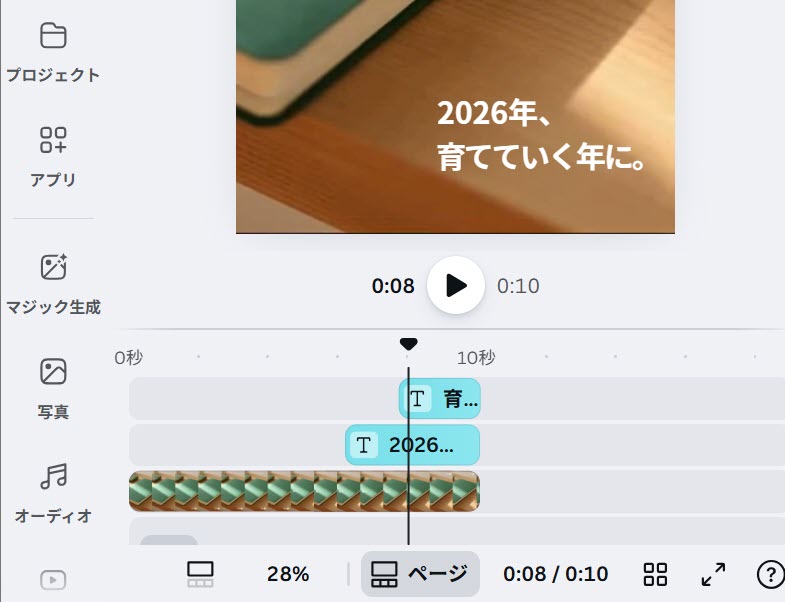
Task: Click the play button under the preview
Action: pyautogui.click(x=456, y=285)
